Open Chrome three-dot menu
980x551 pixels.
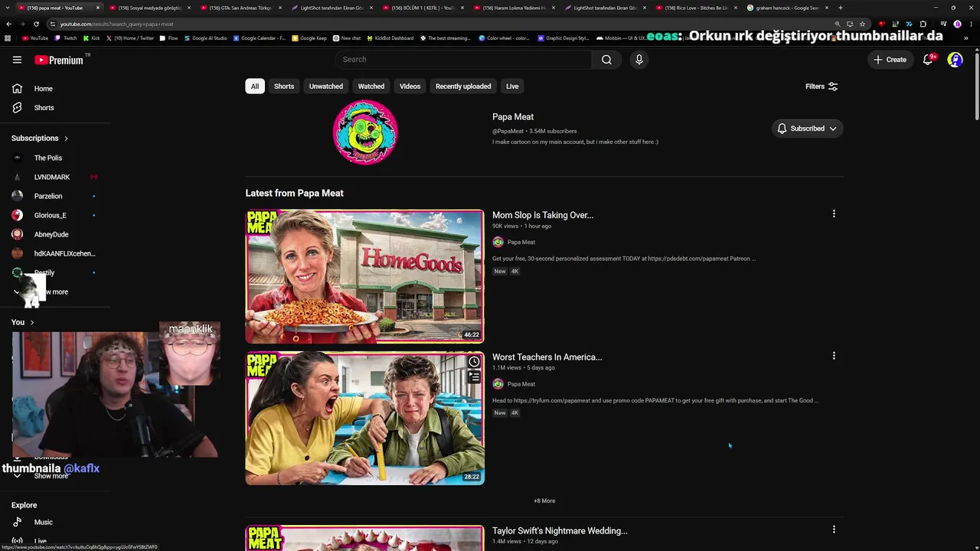[x=970, y=24]
